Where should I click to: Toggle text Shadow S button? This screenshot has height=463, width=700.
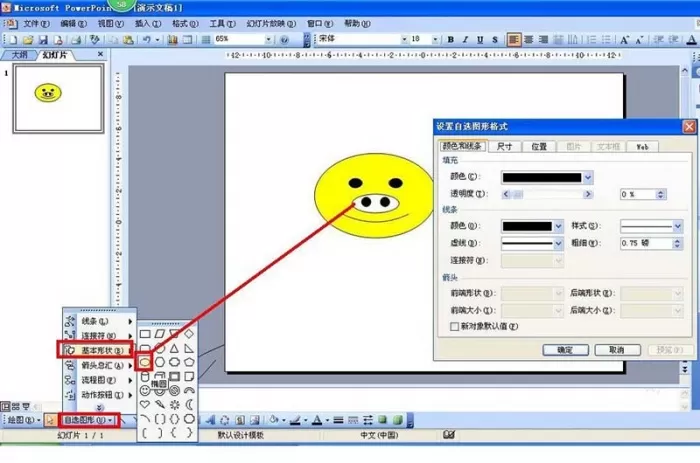[x=495, y=40]
